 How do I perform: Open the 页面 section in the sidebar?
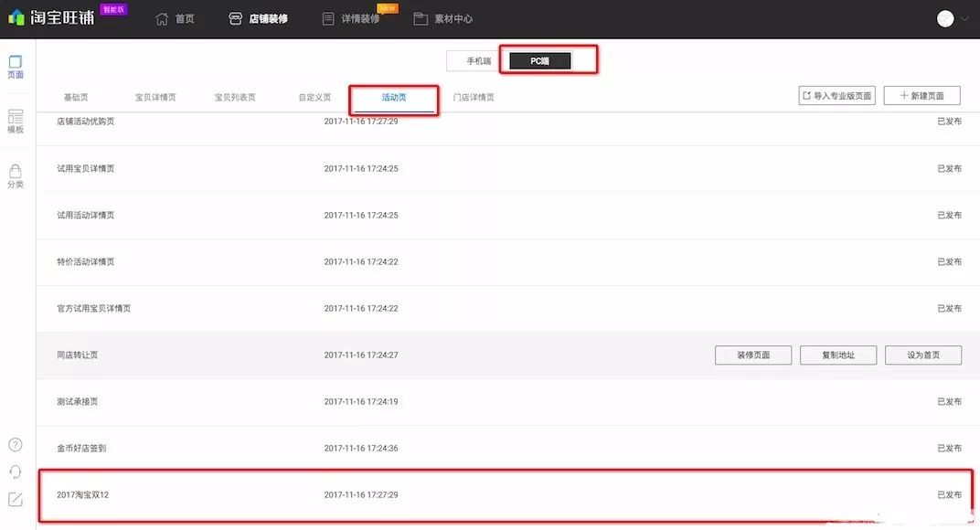(16, 67)
